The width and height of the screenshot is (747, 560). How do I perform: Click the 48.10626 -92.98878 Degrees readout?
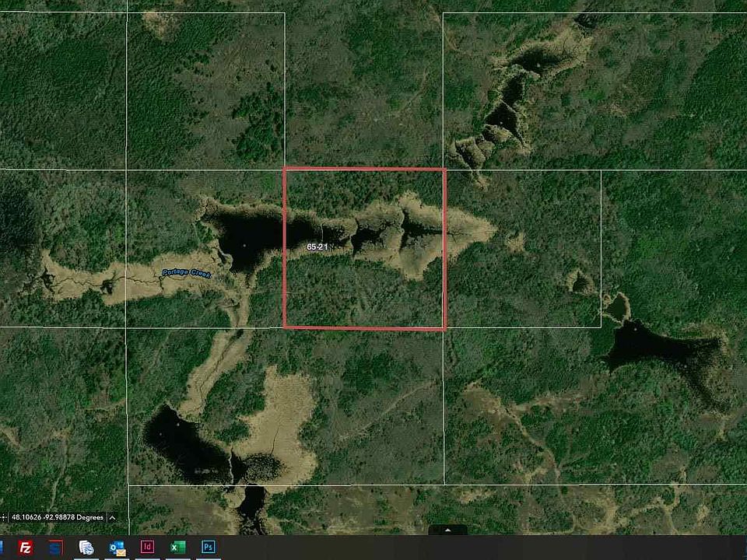(x=58, y=517)
